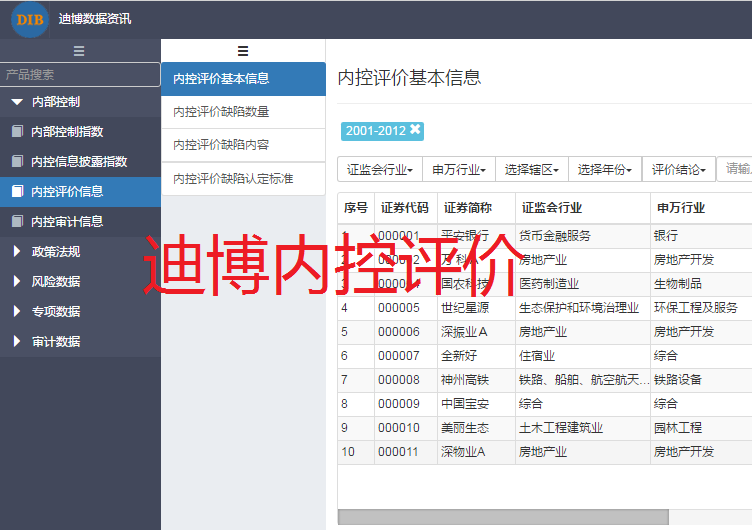Select the 中国宝安 cell

476,404
